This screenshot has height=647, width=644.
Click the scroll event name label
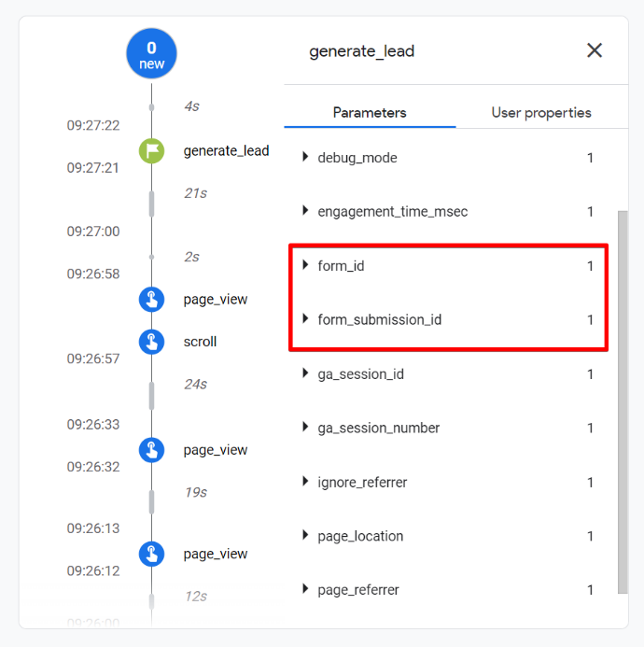click(200, 342)
